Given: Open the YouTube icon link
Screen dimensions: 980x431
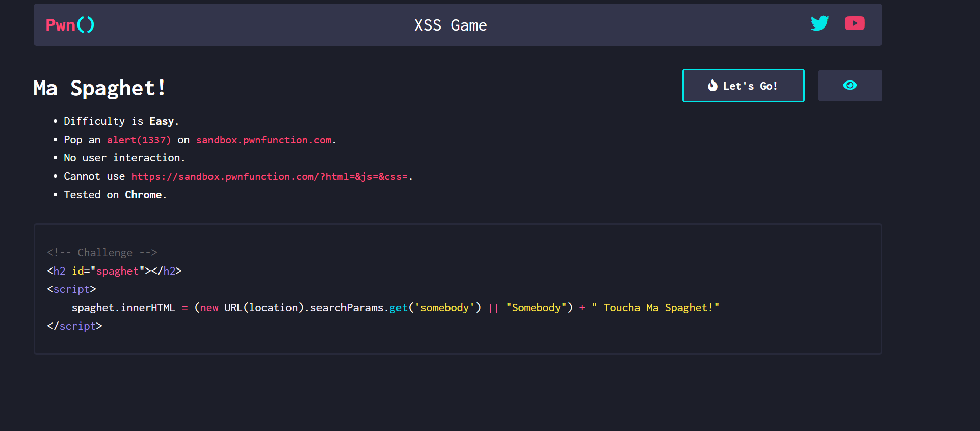Looking at the screenshot, I should (855, 23).
